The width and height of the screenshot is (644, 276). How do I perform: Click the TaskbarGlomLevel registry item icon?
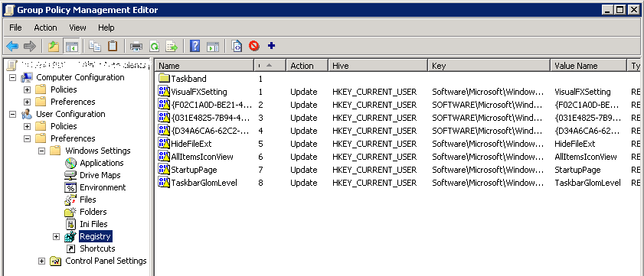point(164,183)
